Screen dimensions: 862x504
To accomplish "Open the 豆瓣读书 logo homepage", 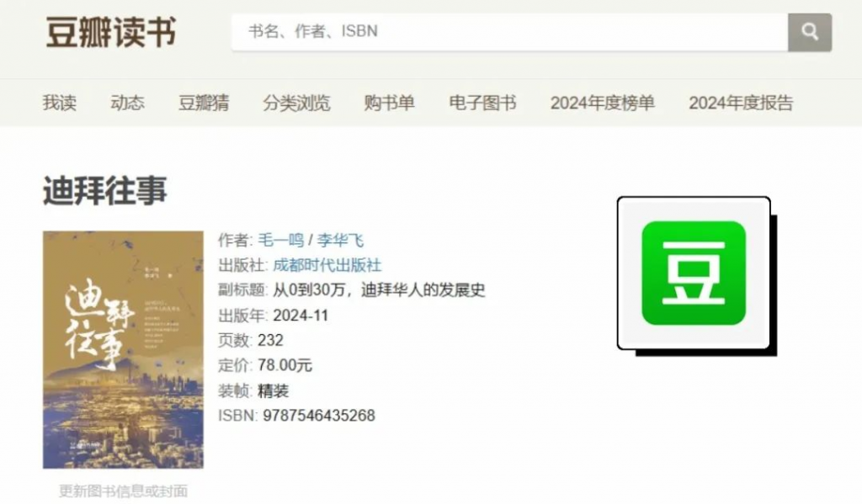I will coord(111,32).
